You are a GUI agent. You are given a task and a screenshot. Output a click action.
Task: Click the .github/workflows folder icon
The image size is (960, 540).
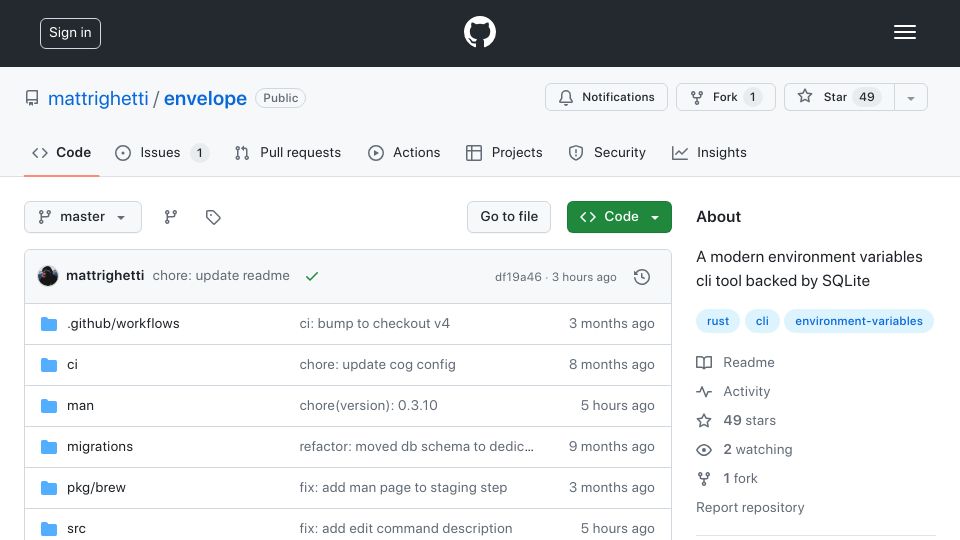pos(49,323)
